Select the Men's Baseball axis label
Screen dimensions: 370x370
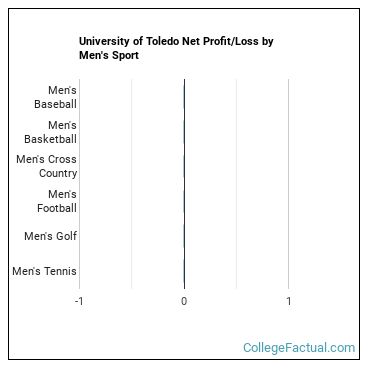55,97
